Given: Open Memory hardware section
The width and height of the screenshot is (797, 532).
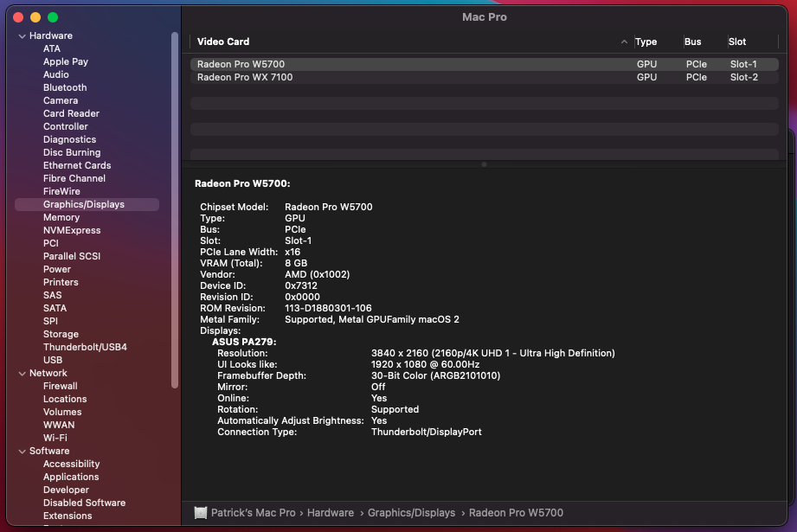Looking at the screenshot, I should 61,217.
